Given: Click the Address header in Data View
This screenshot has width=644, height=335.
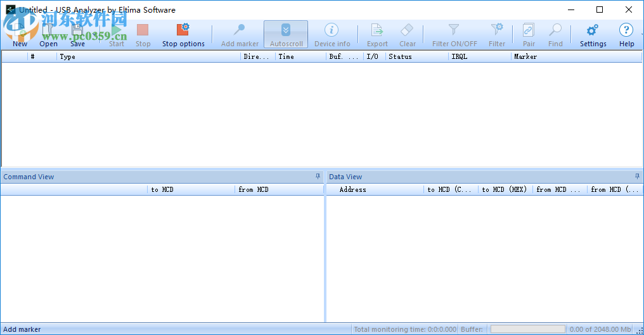Looking at the screenshot, I should [375, 189].
